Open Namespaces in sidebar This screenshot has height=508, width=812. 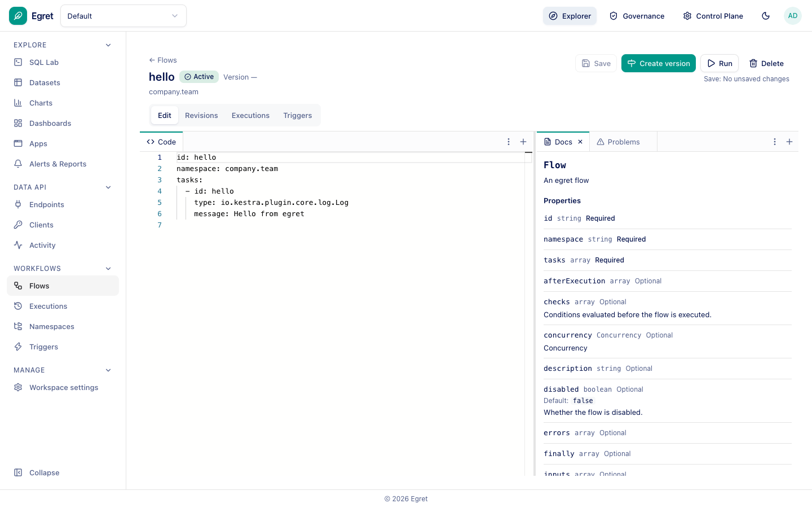tap(63, 326)
